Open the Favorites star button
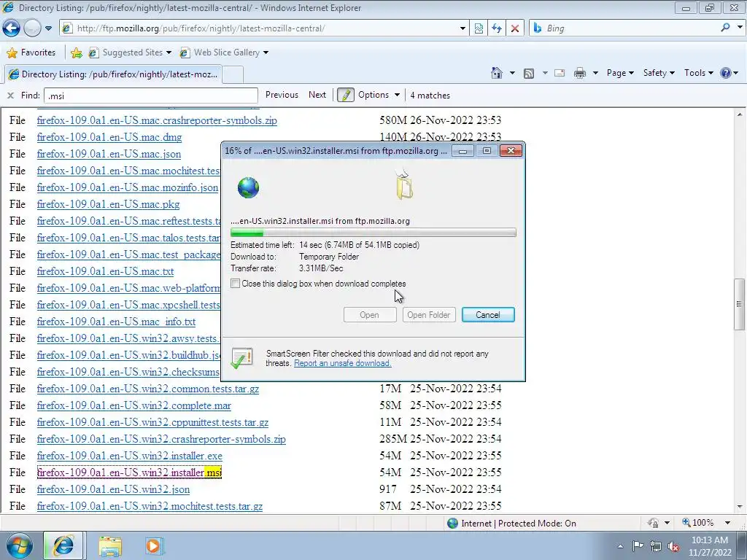The image size is (747, 560). click(x=31, y=52)
